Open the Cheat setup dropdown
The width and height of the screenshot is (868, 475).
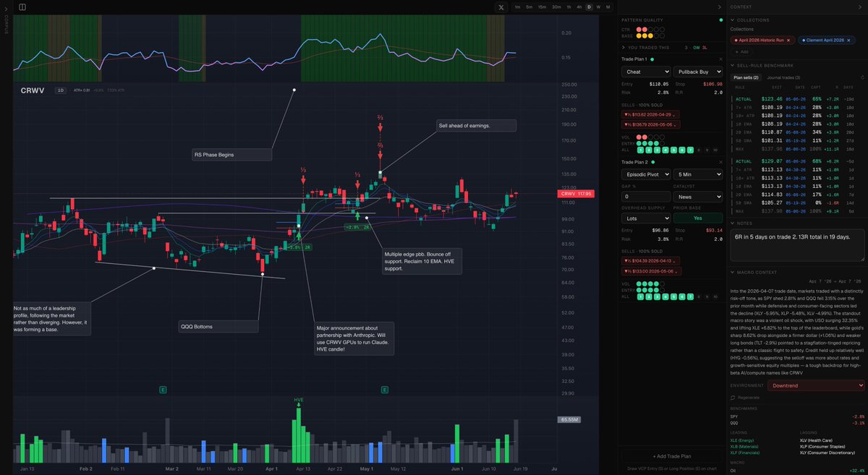pos(646,72)
